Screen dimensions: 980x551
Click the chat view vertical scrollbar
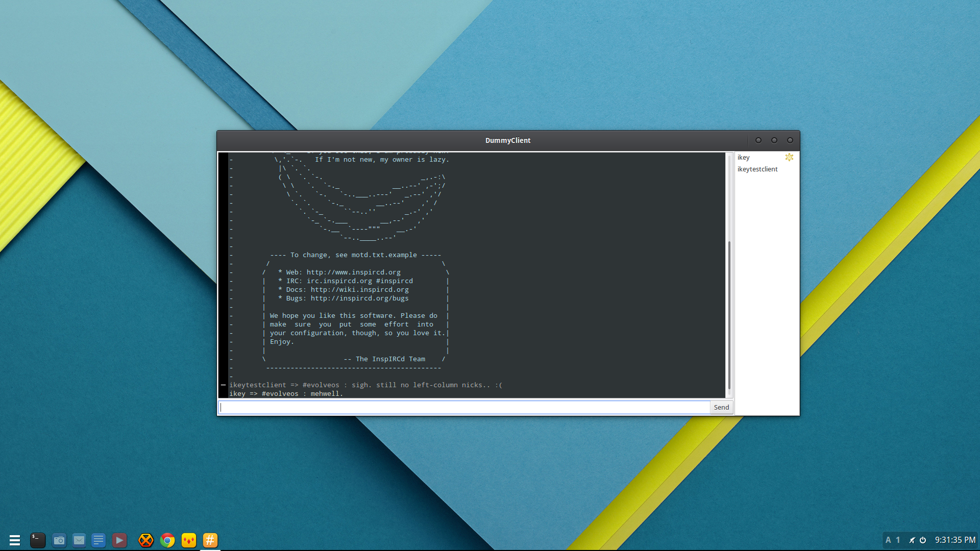pos(729,315)
